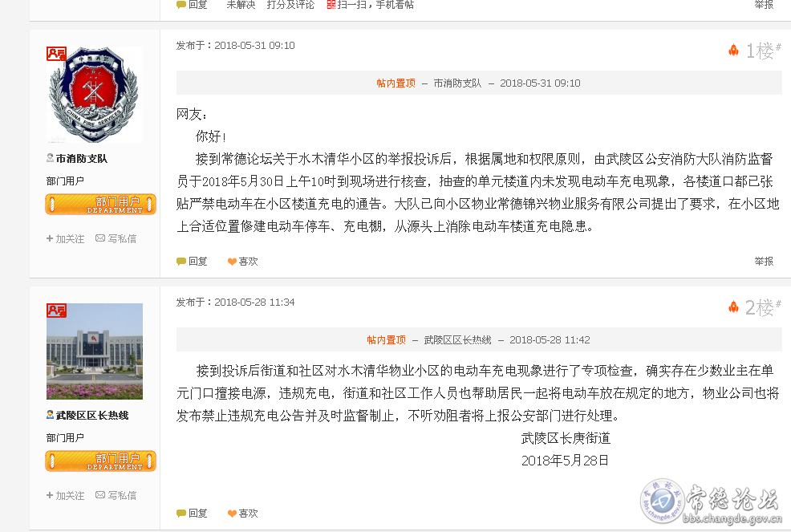Open the QR code 扫一扫，手机看帖
The width and height of the screenshot is (791, 532).
tap(371, 5)
